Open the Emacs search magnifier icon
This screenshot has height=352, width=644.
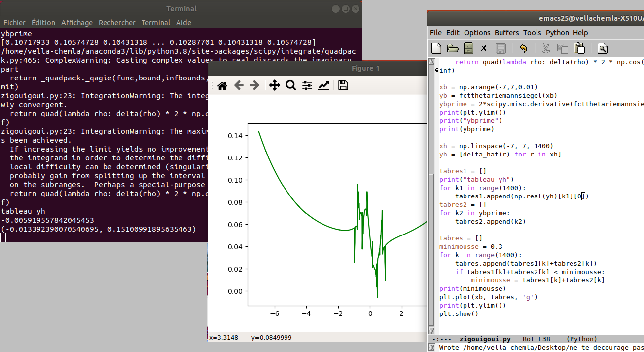[602, 48]
